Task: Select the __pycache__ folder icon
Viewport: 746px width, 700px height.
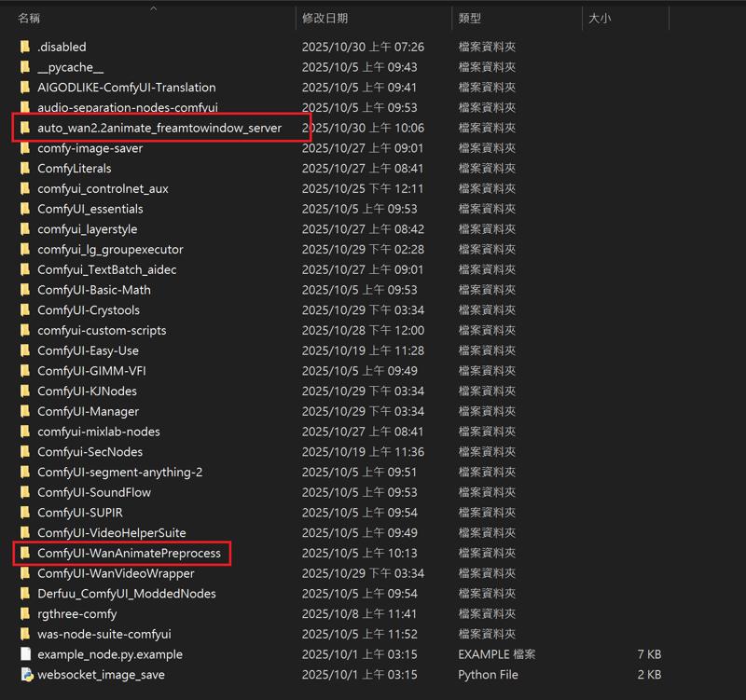Action: pyautogui.click(x=25, y=67)
